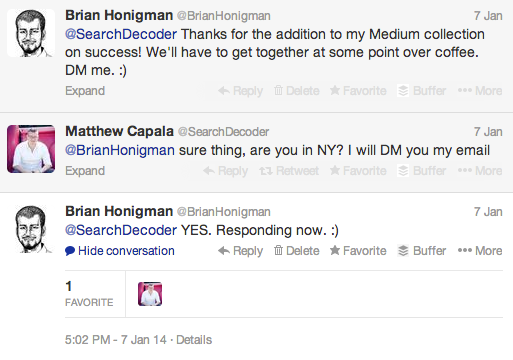This screenshot has height=360, width=513.
Task: Click Buffer icon on last tweet
Action: pyautogui.click(x=403, y=251)
